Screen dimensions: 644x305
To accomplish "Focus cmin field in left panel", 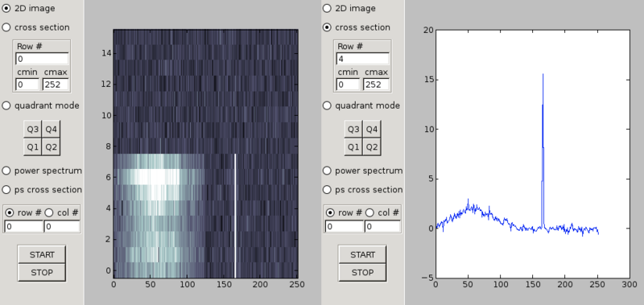I will pyautogui.click(x=27, y=84).
